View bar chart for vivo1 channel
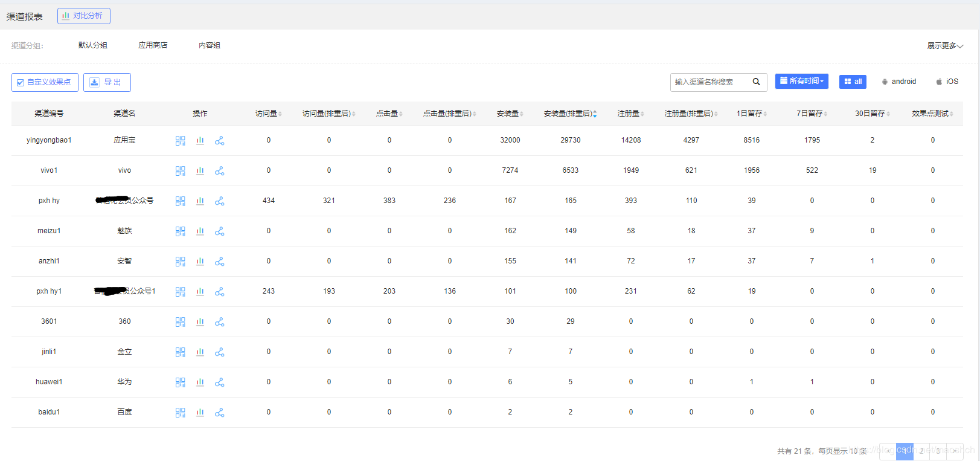980x461 pixels. point(200,170)
